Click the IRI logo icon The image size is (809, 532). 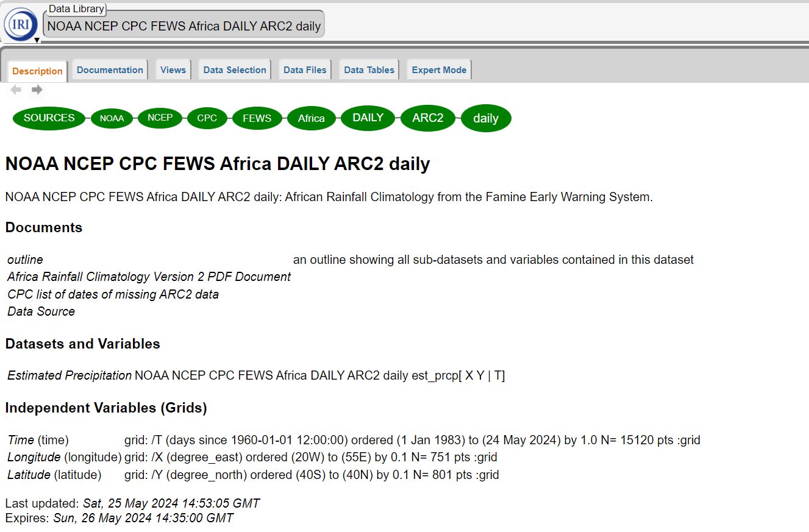pos(20,24)
